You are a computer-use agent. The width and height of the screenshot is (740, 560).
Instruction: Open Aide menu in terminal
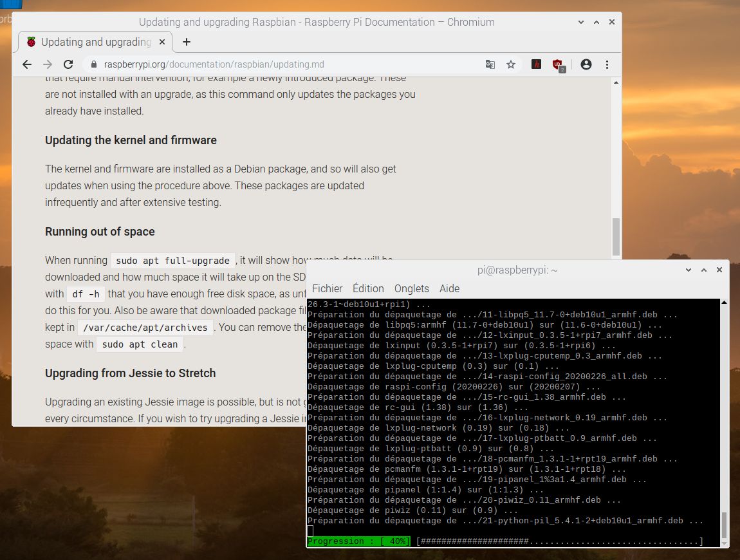[x=449, y=288]
